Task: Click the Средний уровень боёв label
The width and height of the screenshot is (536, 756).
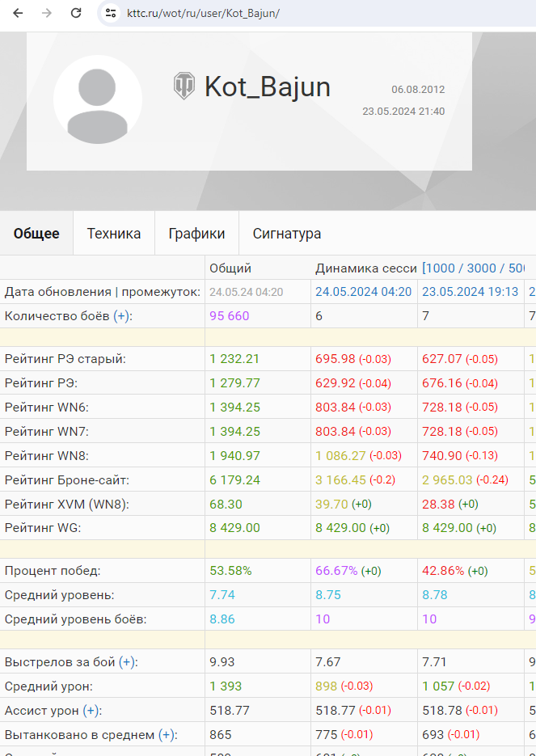Action: (x=76, y=619)
